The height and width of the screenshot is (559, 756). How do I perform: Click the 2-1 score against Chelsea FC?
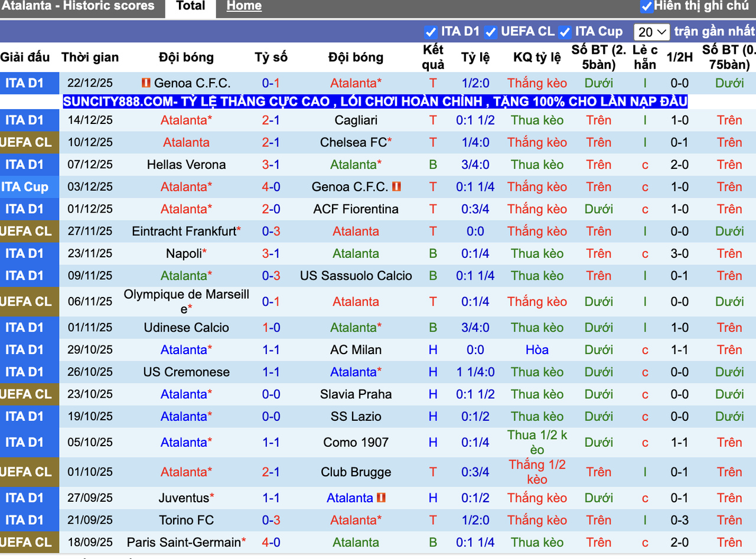(x=271, y=142)
